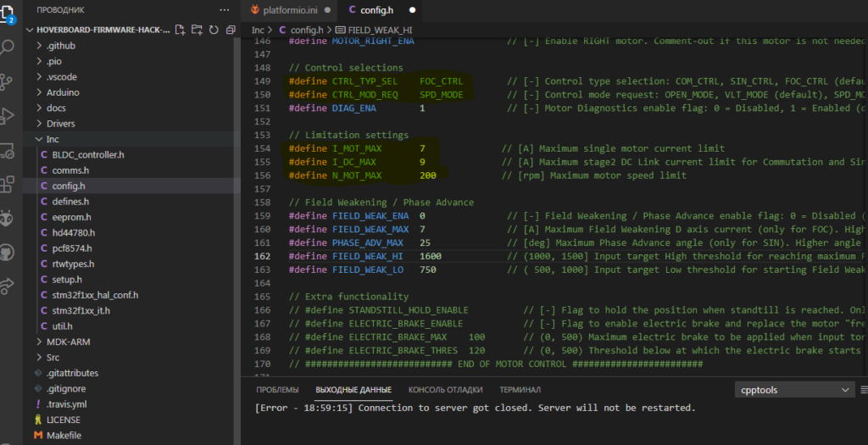Image resolution: width=868 pixels, height=445 pixels.
Task: Open the ПРОБЛЕМЫ panel tab
Action: pos(277,390)
